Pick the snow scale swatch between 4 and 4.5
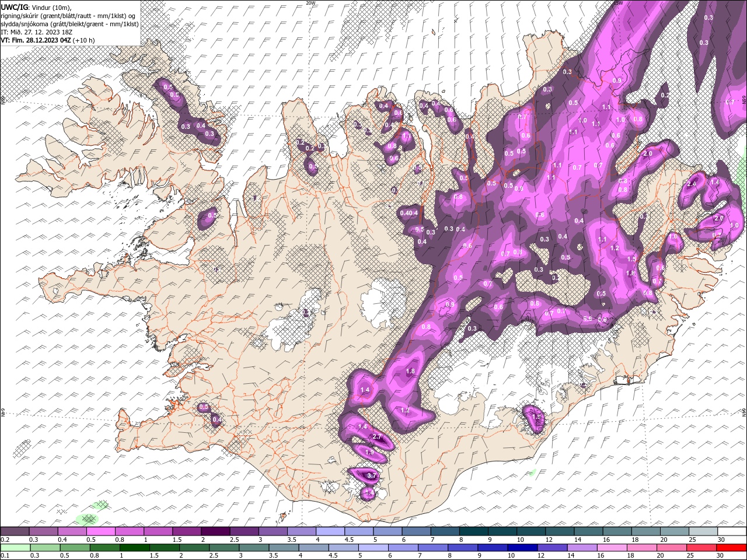 pos(330,531)
